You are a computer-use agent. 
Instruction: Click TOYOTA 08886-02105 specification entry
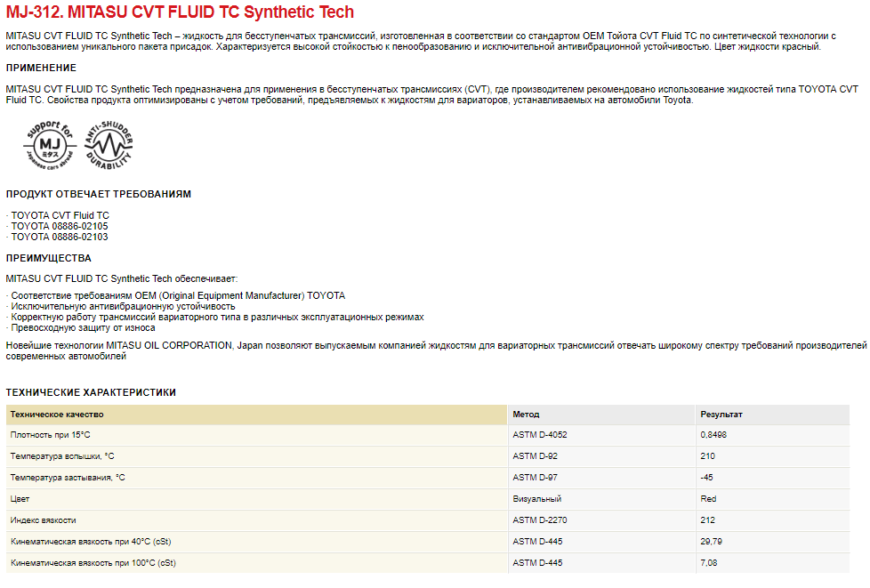pyautogui.click(x=60, y=226)
